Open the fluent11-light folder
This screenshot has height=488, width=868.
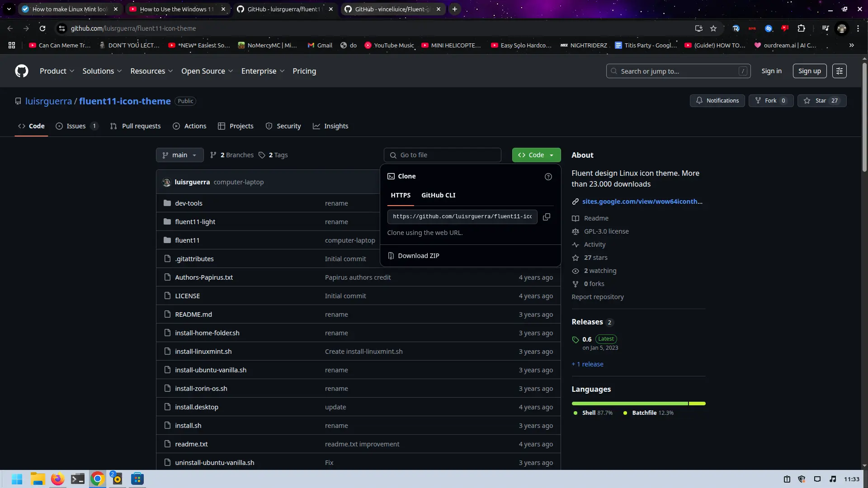click(195, 222)
